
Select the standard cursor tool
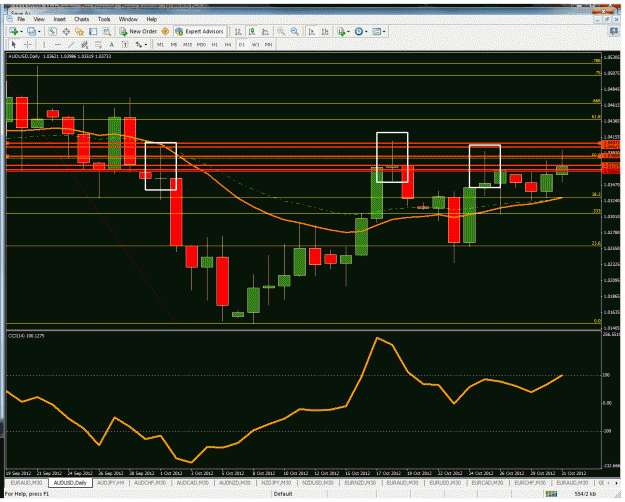click(14, 44)
